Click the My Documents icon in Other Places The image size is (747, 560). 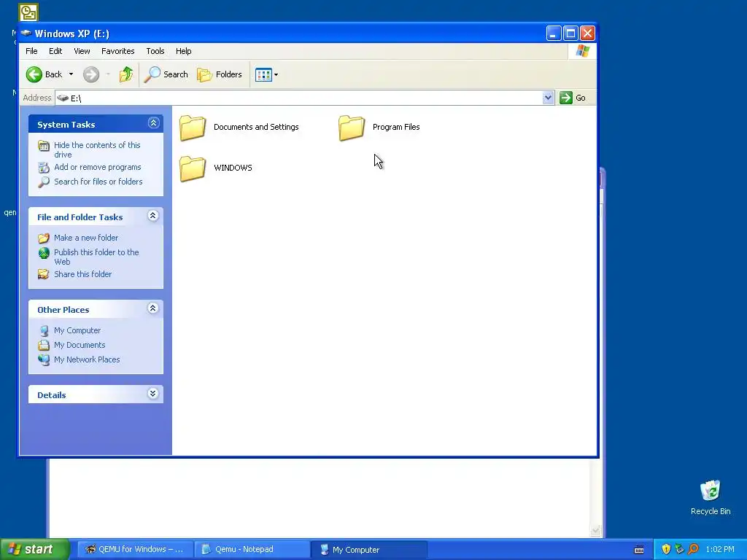tap(44, 345)
